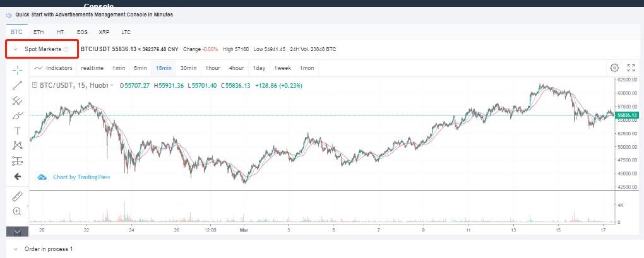Open chart settings gear icon

(x=614, y=67)
